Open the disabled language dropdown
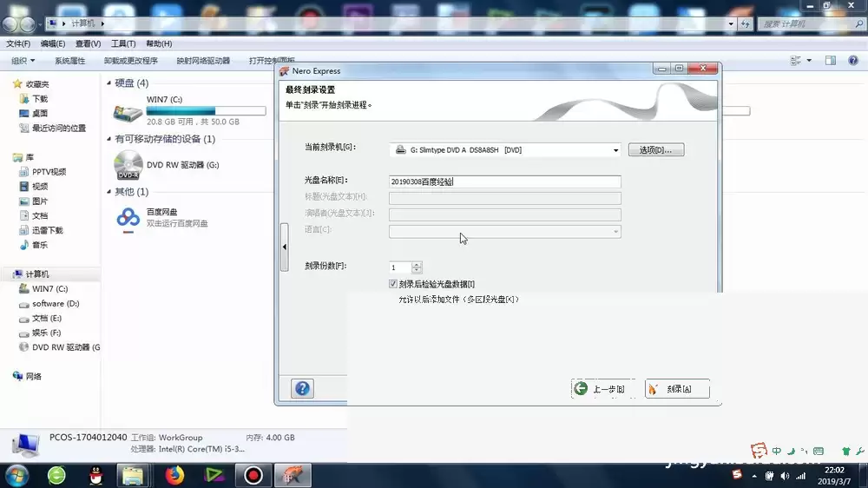This screenshot has width=868, height=488. pyautogui.click(x=505, y=232)
